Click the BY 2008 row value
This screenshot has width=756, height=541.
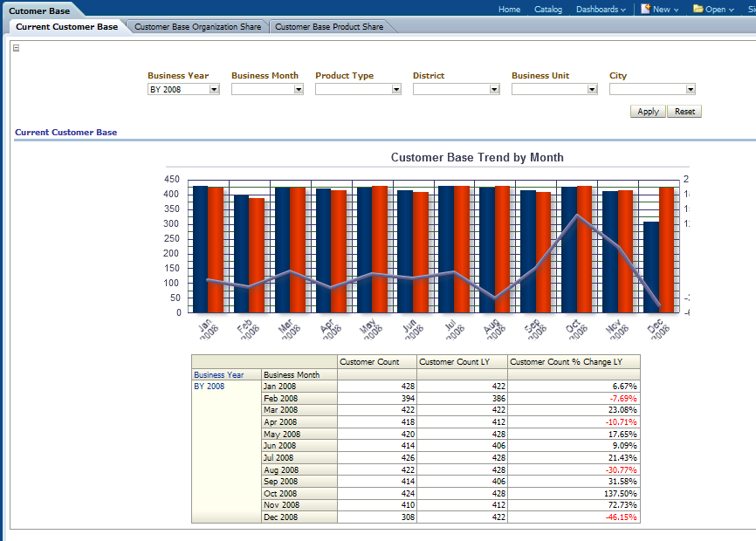click(210, 386)
